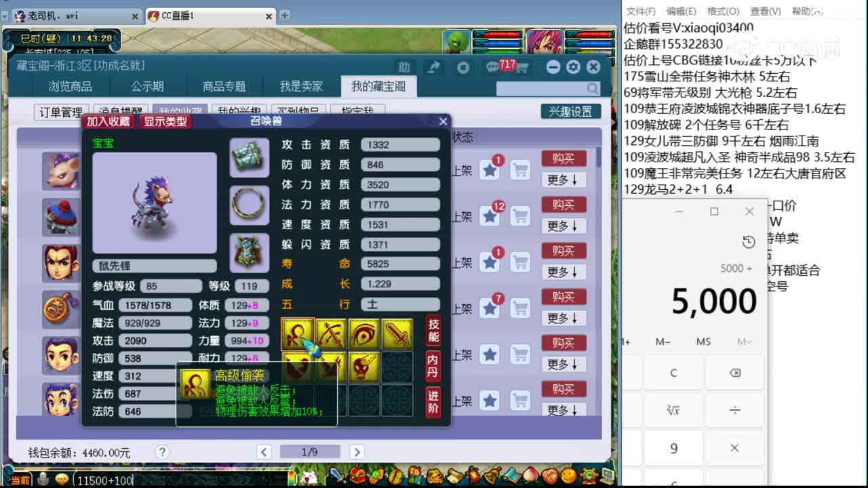Click cart icon in badge-7 row

(520, 308)
